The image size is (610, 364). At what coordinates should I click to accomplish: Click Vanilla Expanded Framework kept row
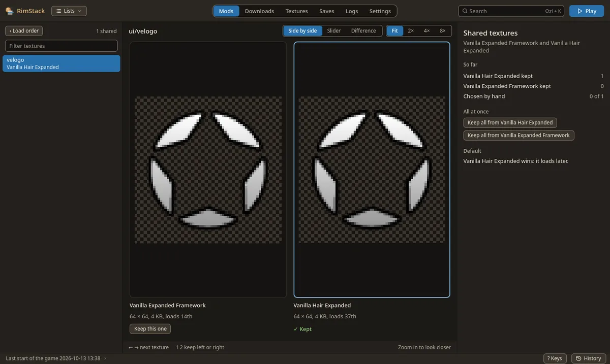coord(533,86)
